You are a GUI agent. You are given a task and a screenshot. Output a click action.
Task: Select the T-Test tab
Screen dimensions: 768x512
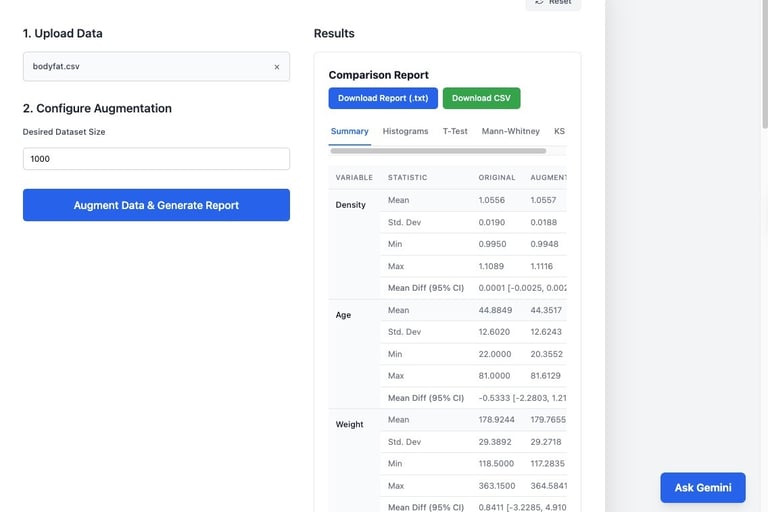pos(455,131)
